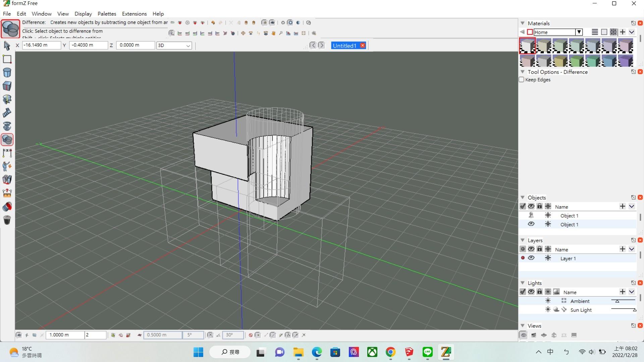Open the File menu
The width and height of the screenshot is (644, 362).
[x=7, y=14]
